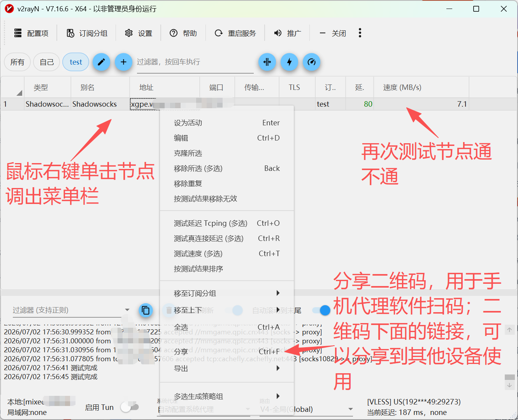Click the latency value 80 cell
Image resolution: width=518 pixels, height=420 pixels.
[x=360, y=104]
